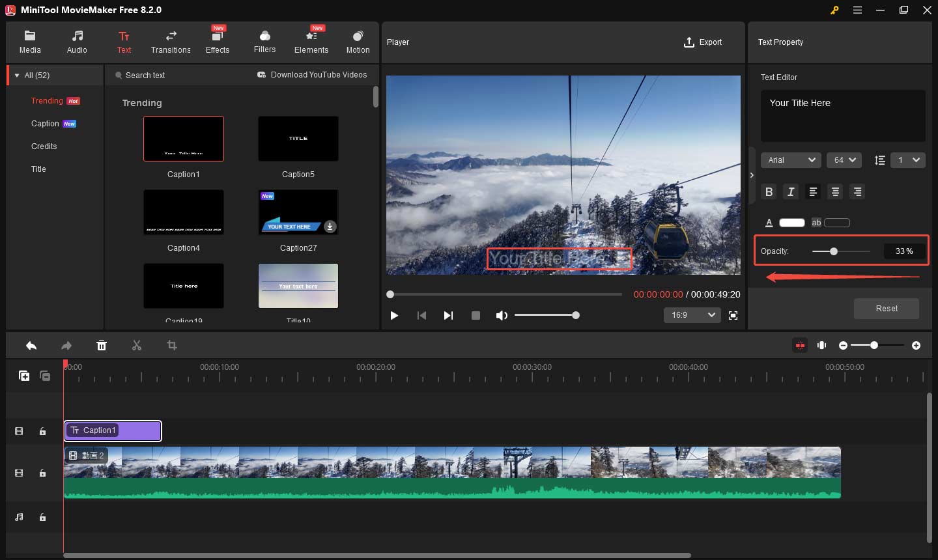Viewport: 938px width, 560px height.
Task: Select the Title category
Action: pyautogui.click(x=38, y=169)
